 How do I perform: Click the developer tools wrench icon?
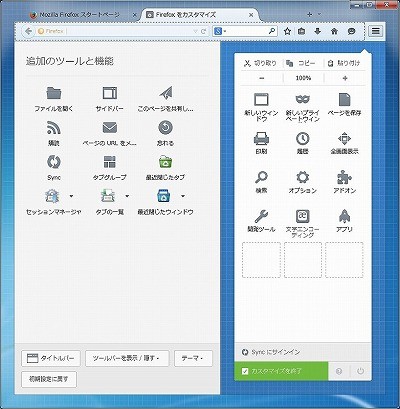tap(261, 216)
